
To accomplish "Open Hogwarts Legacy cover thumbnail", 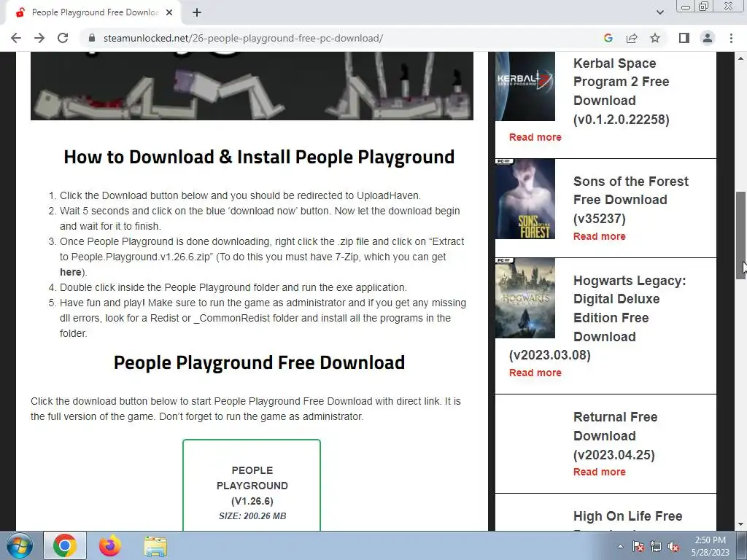I will click(x=525, y=298).
